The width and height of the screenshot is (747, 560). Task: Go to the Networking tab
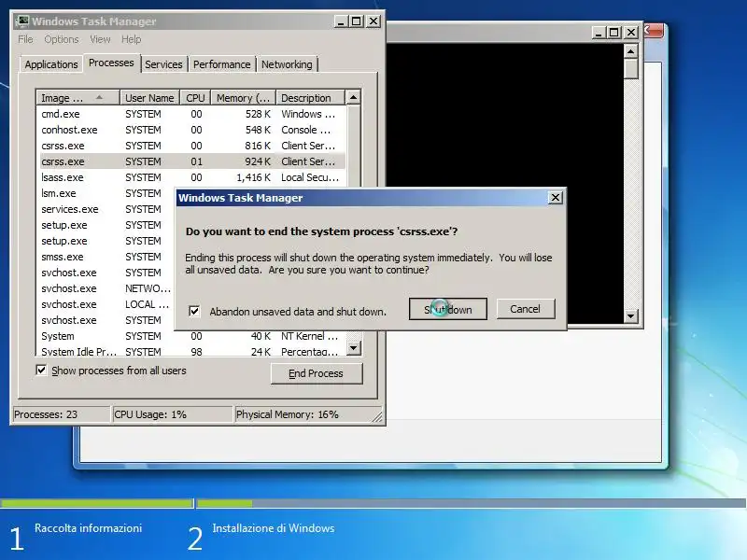287,64
